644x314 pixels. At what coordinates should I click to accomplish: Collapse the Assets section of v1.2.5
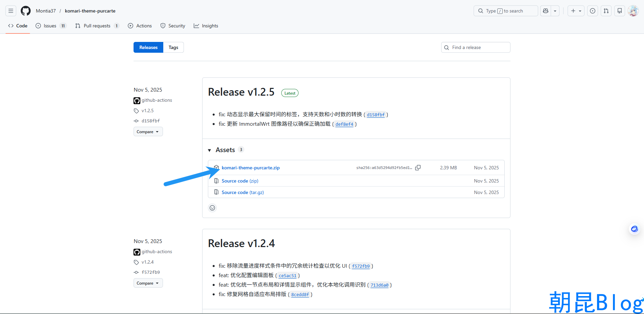(225, 150)
